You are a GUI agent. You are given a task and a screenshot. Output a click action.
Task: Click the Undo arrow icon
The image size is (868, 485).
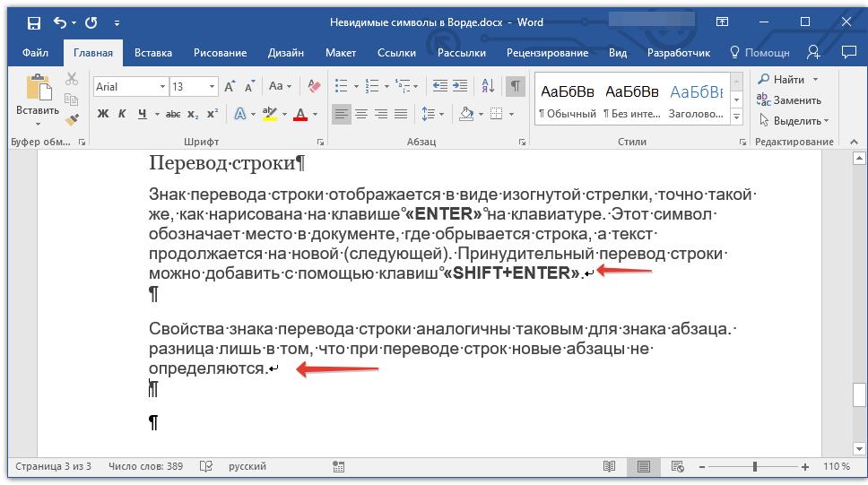(60, 22)
